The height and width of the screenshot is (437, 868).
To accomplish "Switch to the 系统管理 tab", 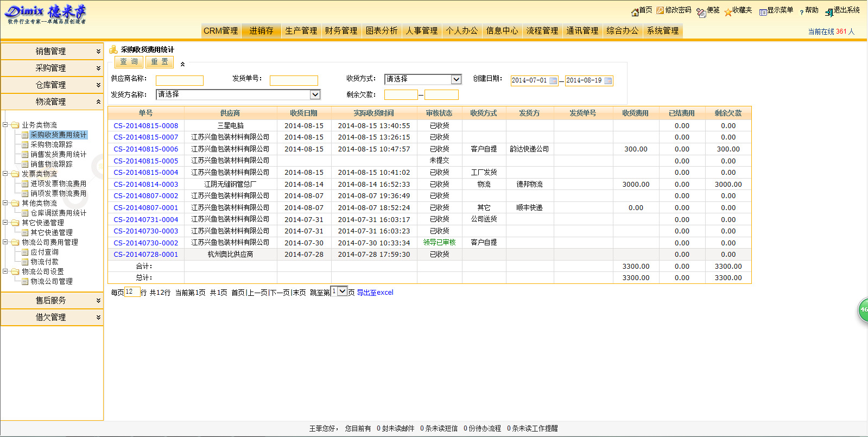I will click(x=663, y=31).
